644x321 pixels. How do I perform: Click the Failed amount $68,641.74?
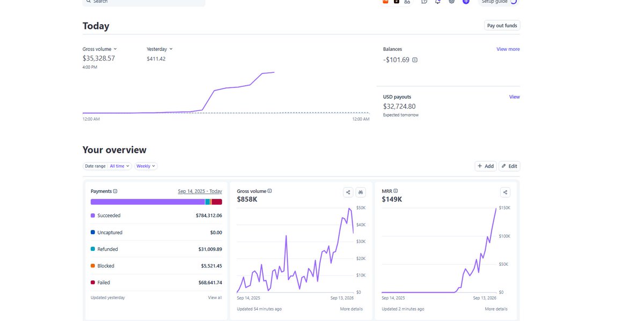pyautogui.click(x=210, y=282)
